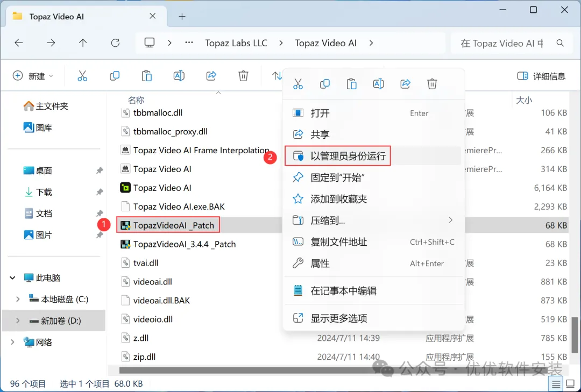Image resolution: width=581 pixels, height=392 pixels.
Task: Expand the 本地磁盘 (C:) node
Action: coord(17,299)
